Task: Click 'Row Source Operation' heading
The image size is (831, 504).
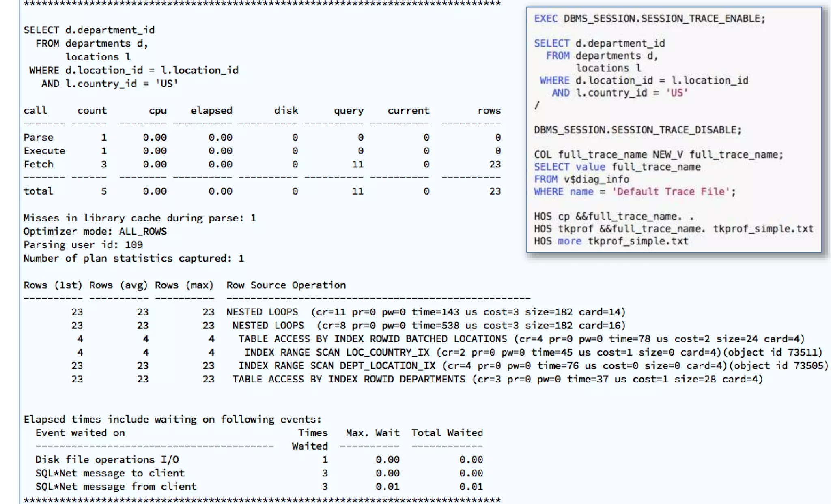Action: pos(286,285)
